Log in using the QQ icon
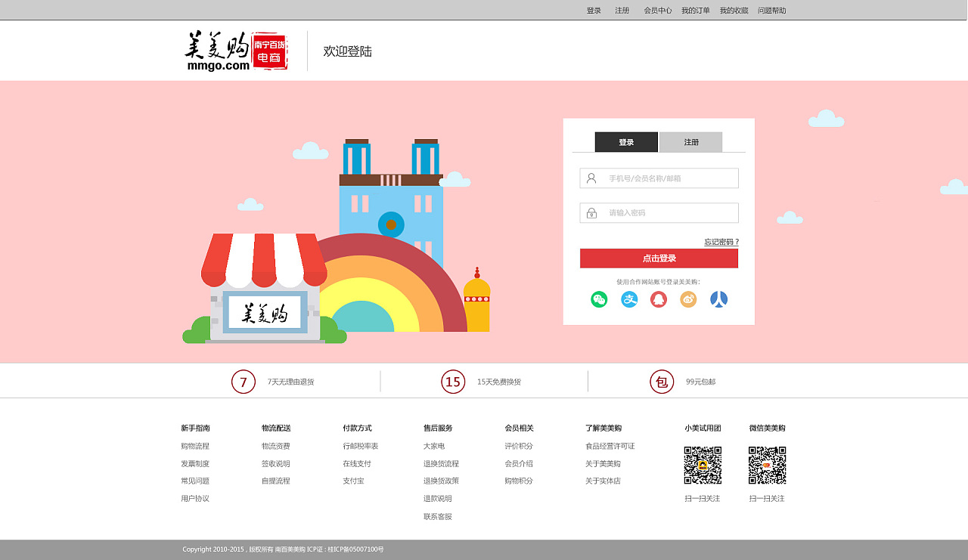This screenshot has height=560, width=968. (x=659, y=299)
